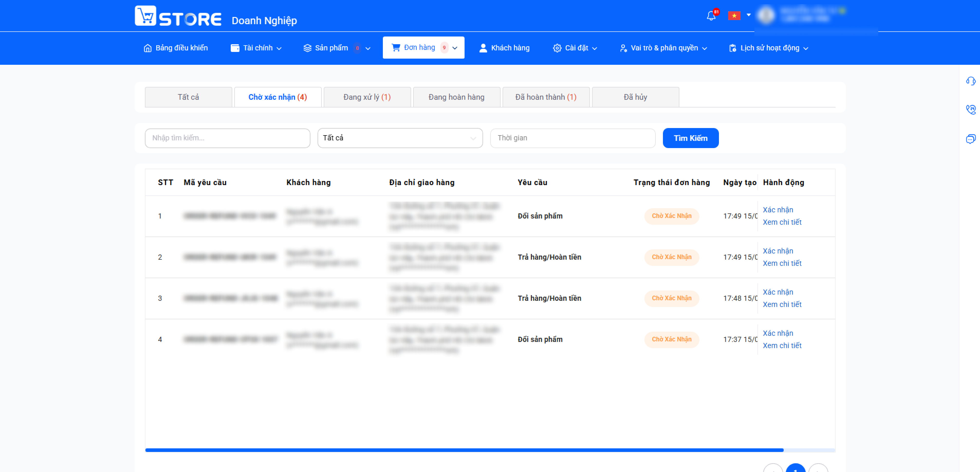Click the Vietnam flag language icon
The image size is (980, 472).
[x=734, y=16]
